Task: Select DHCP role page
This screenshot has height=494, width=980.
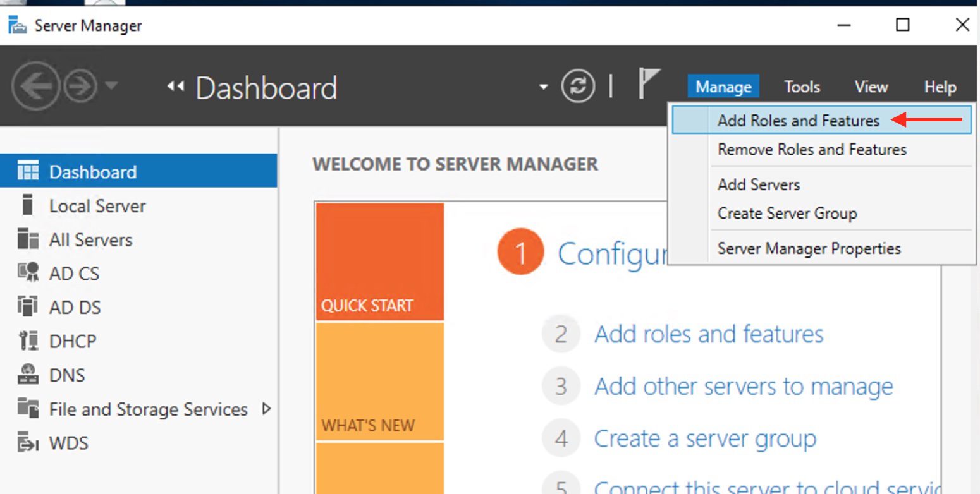Action: (138, 341)
